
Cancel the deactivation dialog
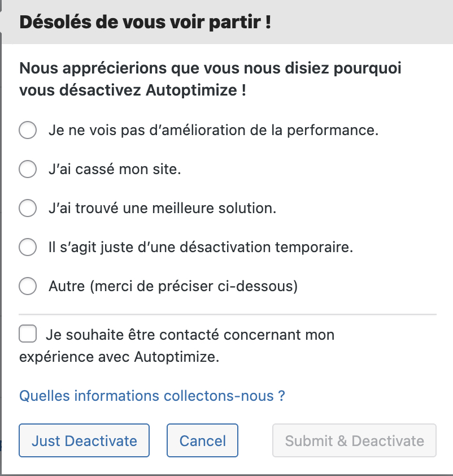point(202,440)
